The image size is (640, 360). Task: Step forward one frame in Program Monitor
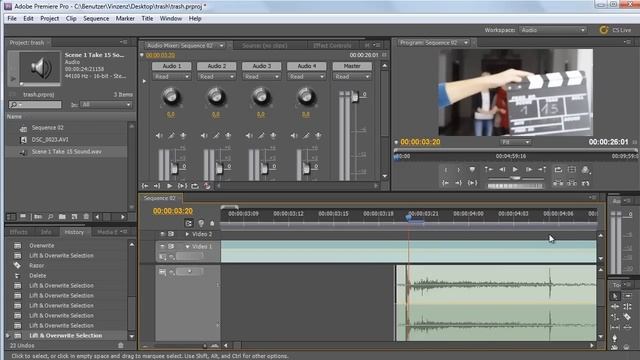tap(529, 169)
